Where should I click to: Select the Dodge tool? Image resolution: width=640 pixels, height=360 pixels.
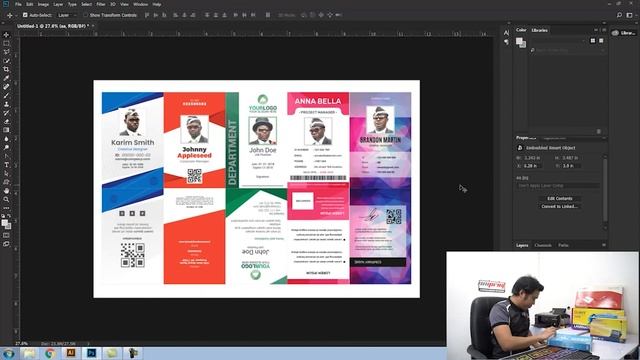pyautogui.click(x=6, y=147)
